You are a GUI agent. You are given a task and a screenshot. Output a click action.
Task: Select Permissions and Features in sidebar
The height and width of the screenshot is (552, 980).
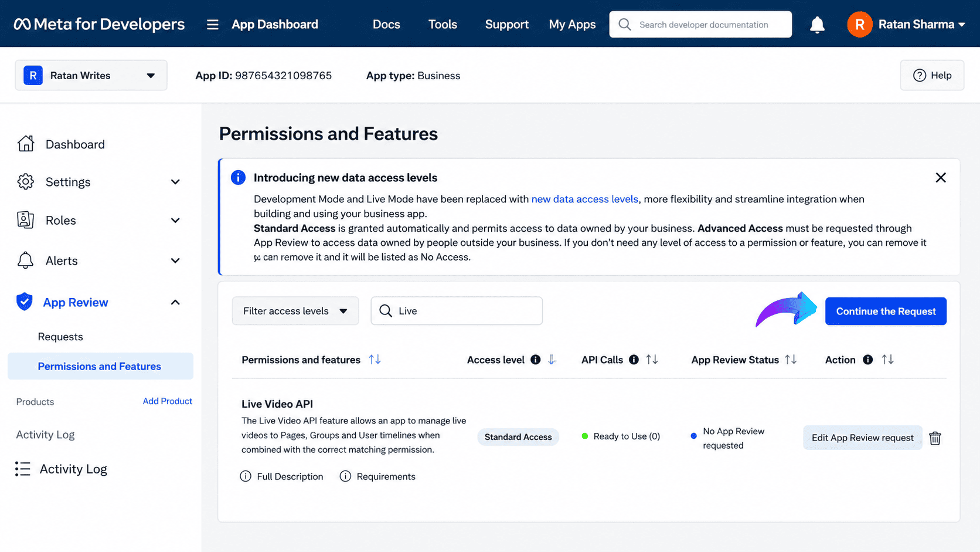point(100,366)
